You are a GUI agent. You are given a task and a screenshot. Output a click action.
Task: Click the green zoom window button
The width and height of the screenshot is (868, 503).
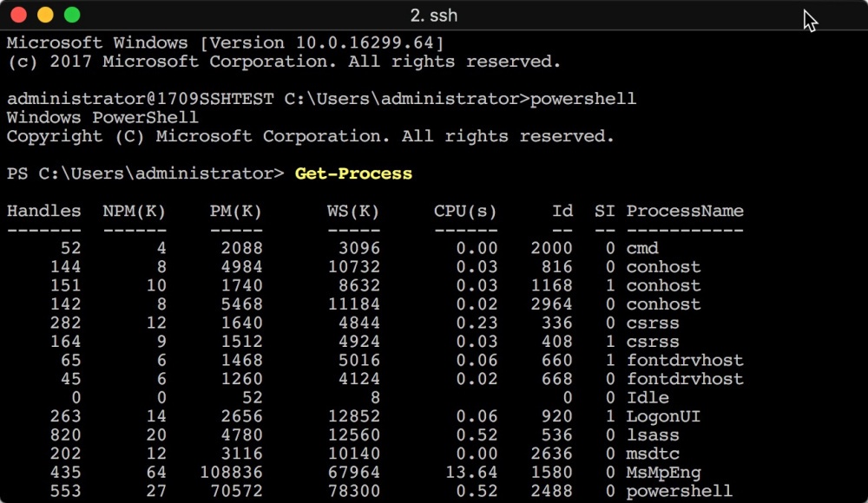(x=72, y=15)
